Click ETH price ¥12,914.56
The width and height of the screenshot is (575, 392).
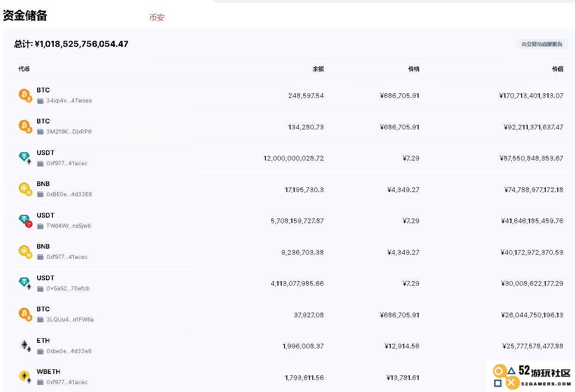[402, 346]
